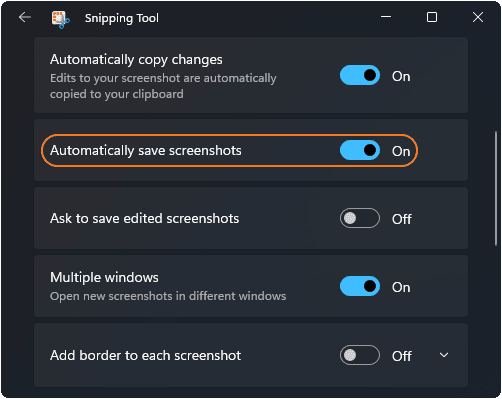Click 'Ask to save edited screenshots' label
Viewport: 502px width, 399px height.
(144, 219)
